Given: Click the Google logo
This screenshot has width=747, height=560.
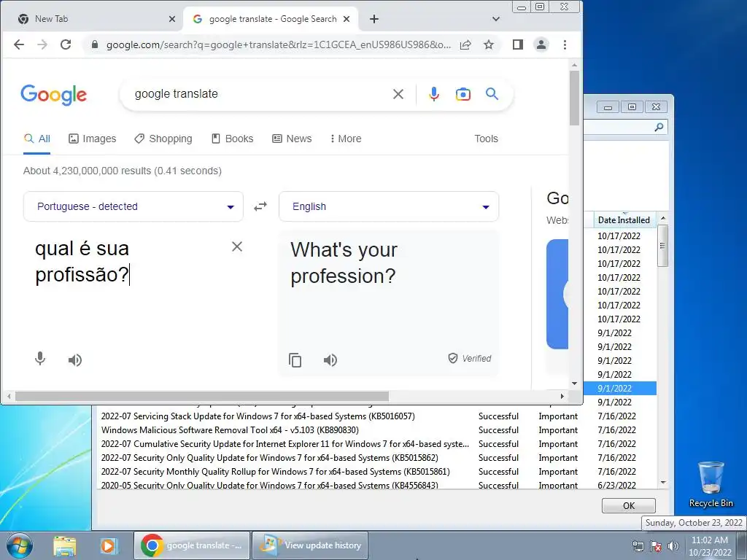Looking at the screenshot, I should pyautogui.click(x=54, y=94).
